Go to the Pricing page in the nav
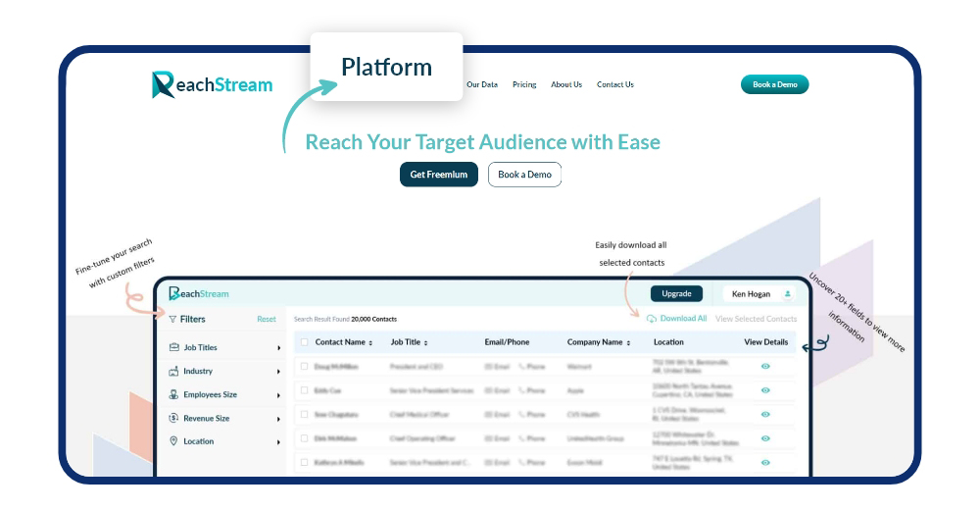The height and width of the screenshot is (511, 980). click(x=524, y=84)
